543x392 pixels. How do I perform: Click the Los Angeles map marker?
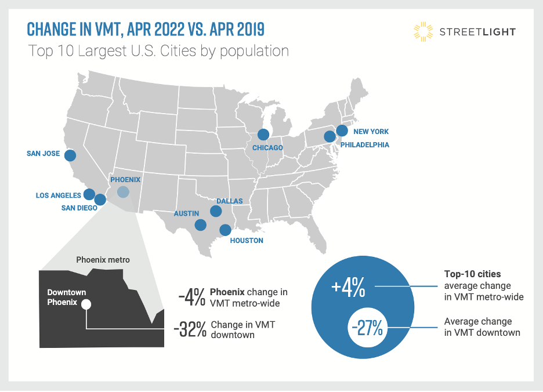tap(89, 194)
